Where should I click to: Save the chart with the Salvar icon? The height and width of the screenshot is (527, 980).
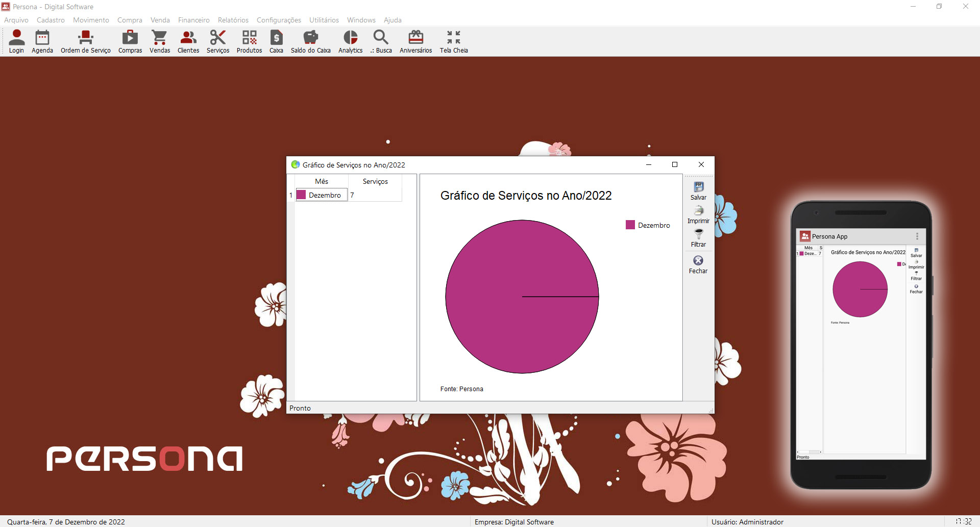coord(698,191)
